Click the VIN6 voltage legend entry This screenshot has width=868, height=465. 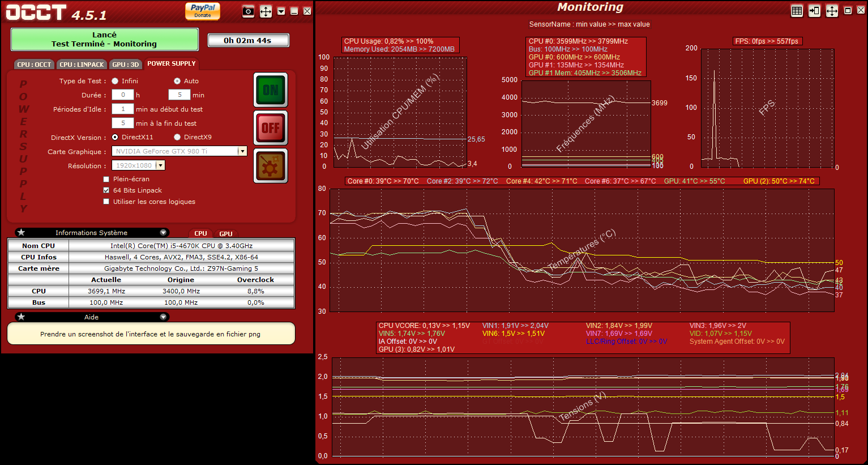coord(514,334)
